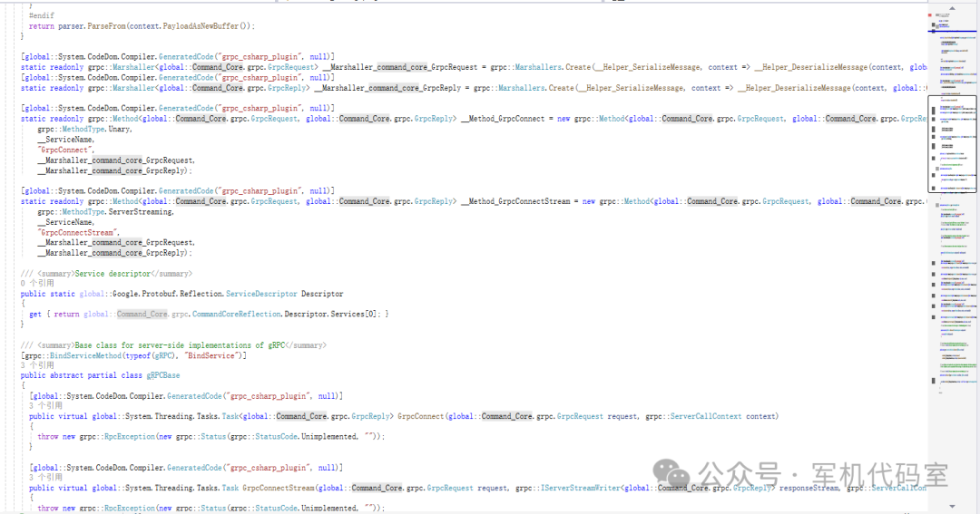980x514 pixels.
Task: Click the PayloadAsNewBuffer call
Action: pyautogui.click(x=201, y=26)
